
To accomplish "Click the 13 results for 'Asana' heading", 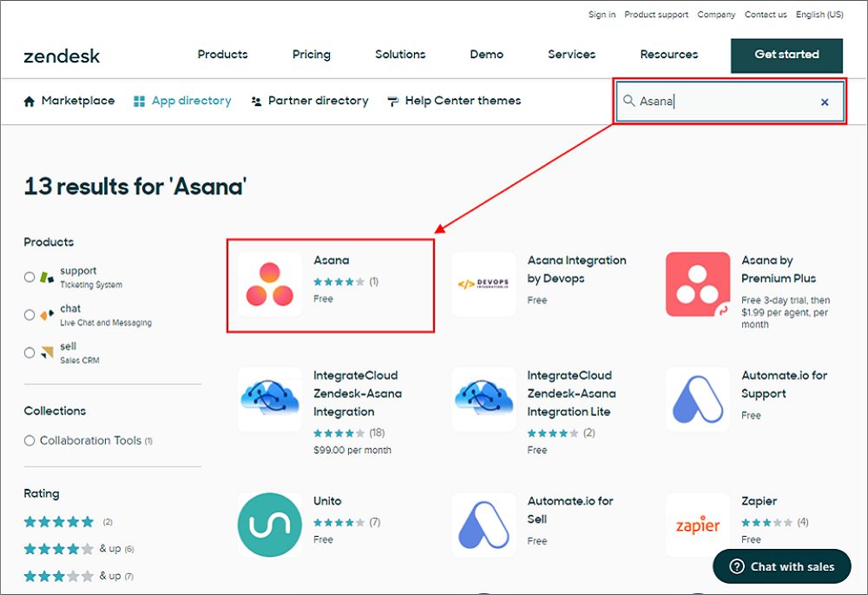I will pos(135,187).
